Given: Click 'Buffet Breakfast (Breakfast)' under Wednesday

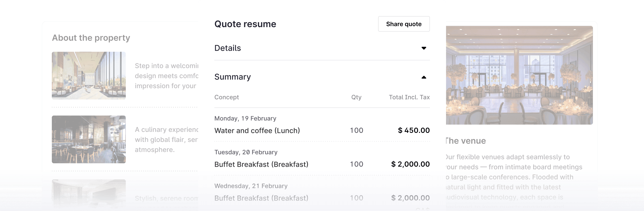Looking at the screenshot, I should (261, 198).
